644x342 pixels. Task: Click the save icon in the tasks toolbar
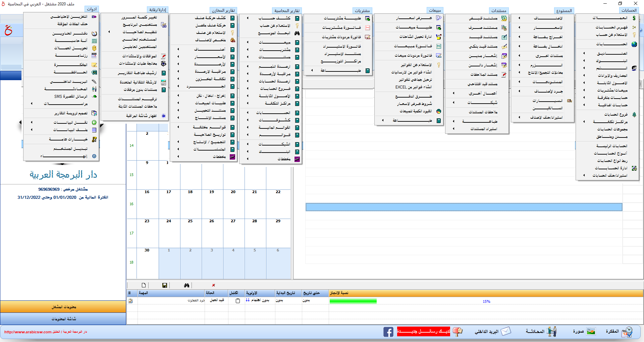pyautogui.click(x=164, y=285)
